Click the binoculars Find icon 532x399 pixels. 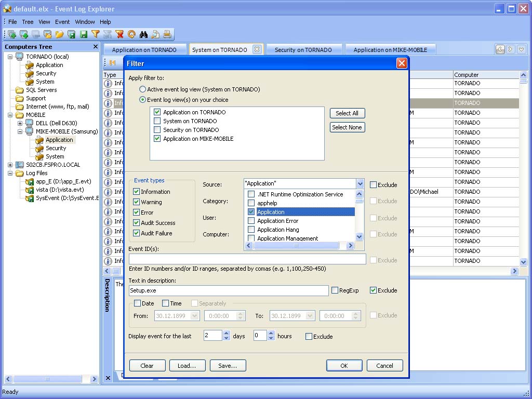143,34
